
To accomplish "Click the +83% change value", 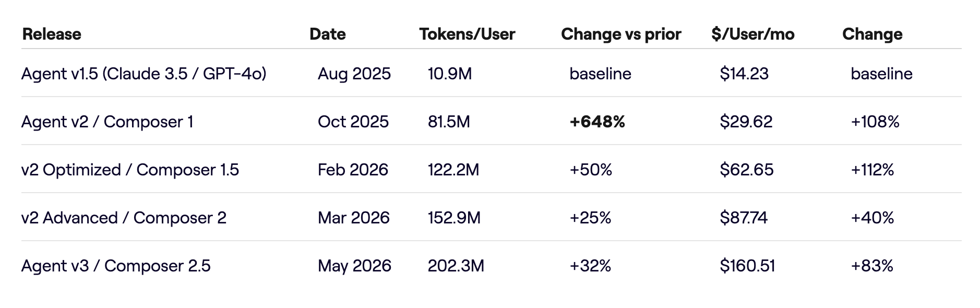I will [x=872, y=266].
